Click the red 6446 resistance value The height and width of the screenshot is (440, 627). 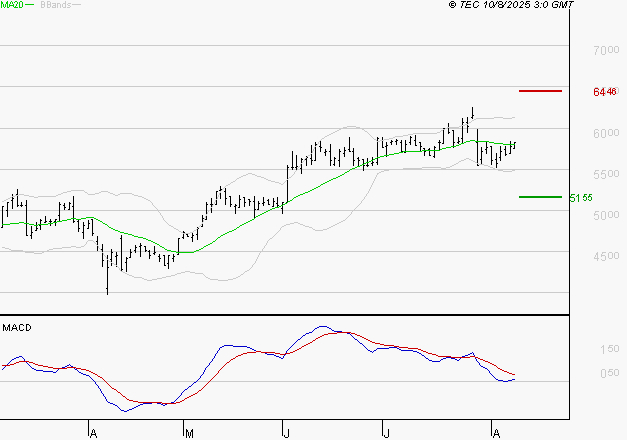click(x=605, y=92)
